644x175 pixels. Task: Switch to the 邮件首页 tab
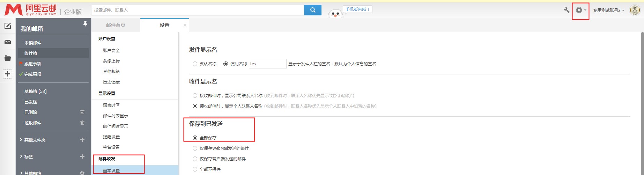tap(116, 25)
